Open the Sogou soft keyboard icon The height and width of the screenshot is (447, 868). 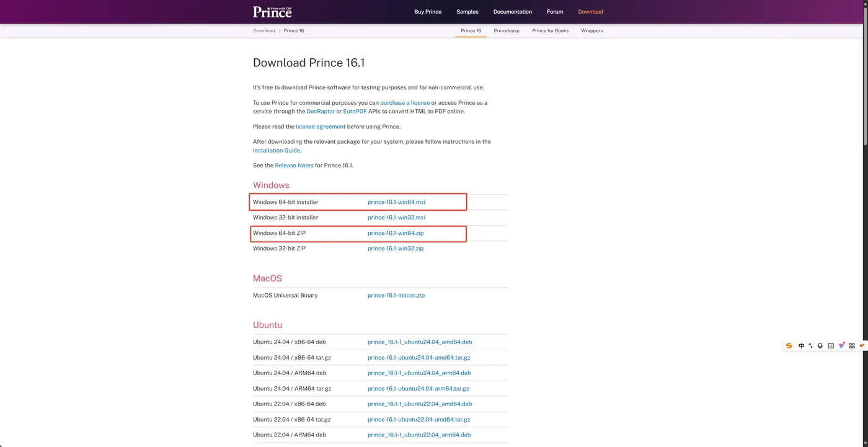pos(831,346)
